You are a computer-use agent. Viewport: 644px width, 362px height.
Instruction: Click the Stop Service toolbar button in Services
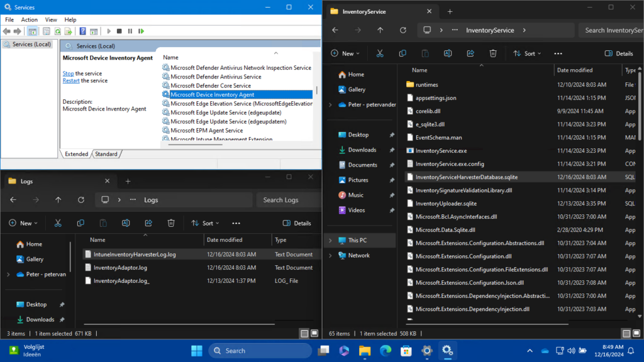119,31
